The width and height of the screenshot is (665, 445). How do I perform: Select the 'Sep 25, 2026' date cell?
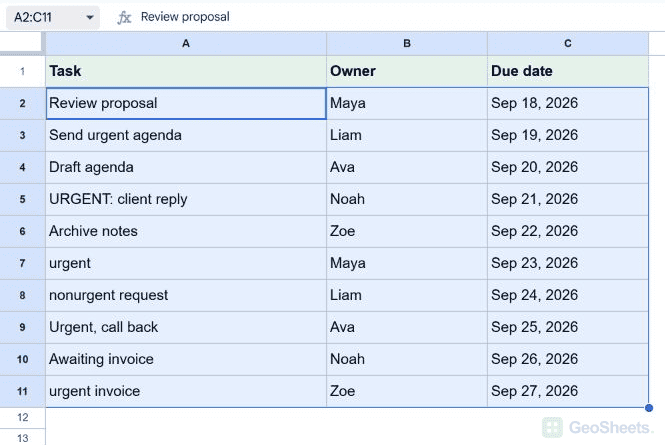568,327
